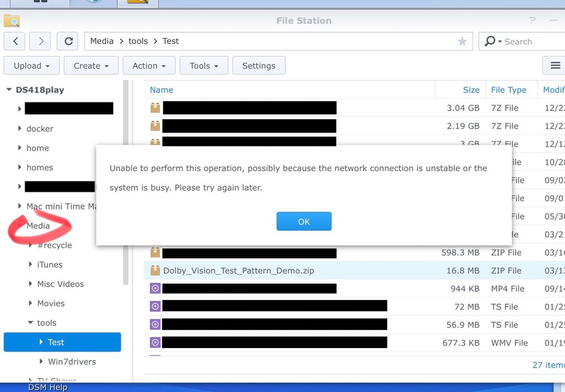Collapse the DS418play tree root
Viewport: 565px width, 392px height.
coord(9,90)
